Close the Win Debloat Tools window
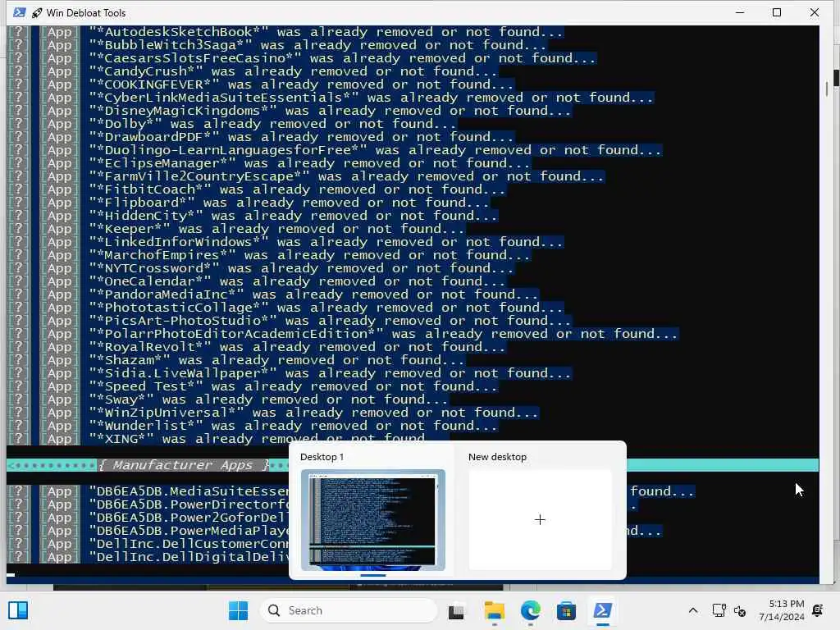 [815, 12]
